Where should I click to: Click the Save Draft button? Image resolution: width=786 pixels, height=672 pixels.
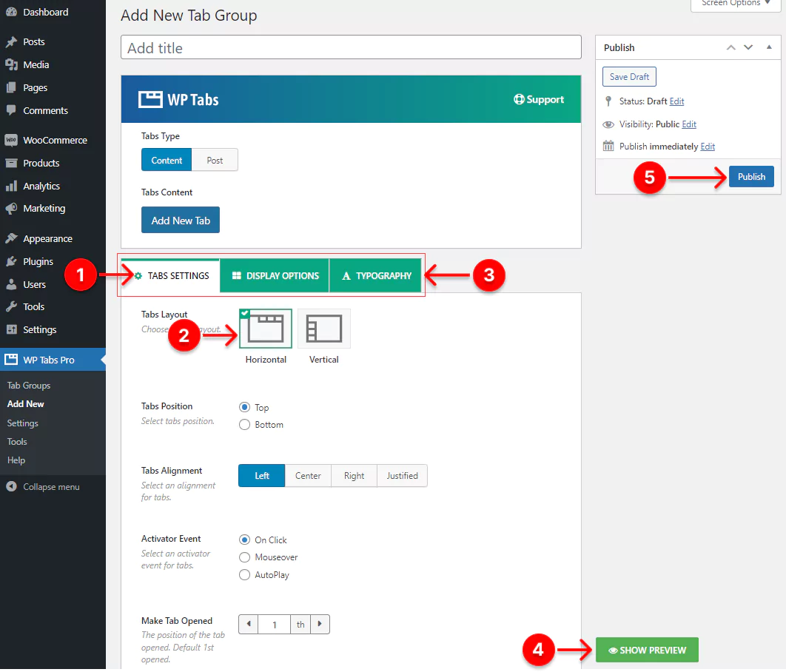[x=629, y=77]
